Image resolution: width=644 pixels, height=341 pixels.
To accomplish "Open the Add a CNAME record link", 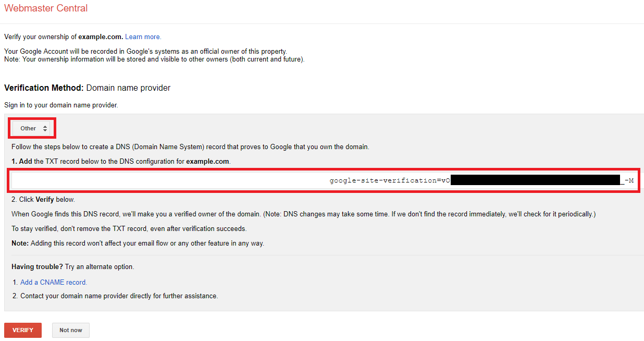I will pos(54,282).
